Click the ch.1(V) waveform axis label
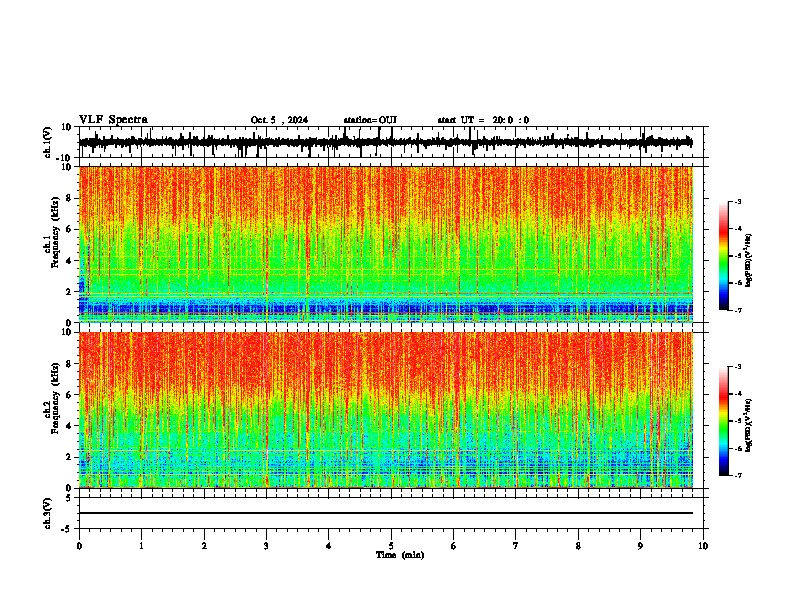The width and height of the screenshot is (792, 612). (x=48, y=142)
